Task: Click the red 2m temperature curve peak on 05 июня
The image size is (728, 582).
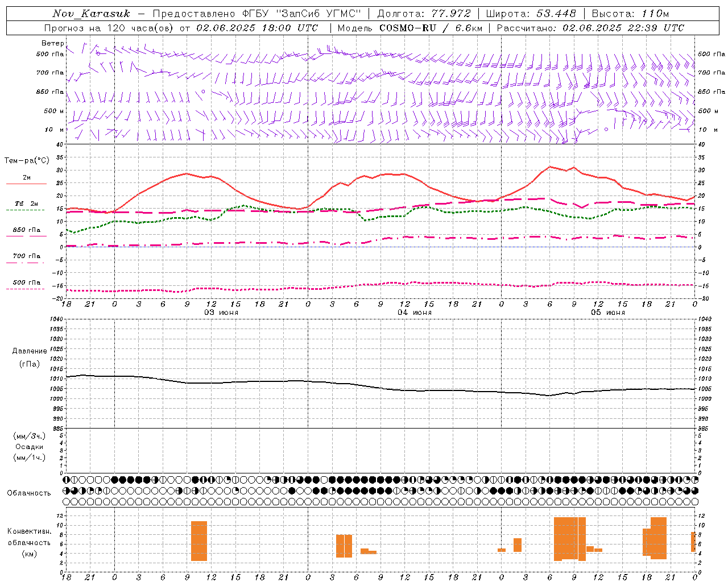Action: 550,167
